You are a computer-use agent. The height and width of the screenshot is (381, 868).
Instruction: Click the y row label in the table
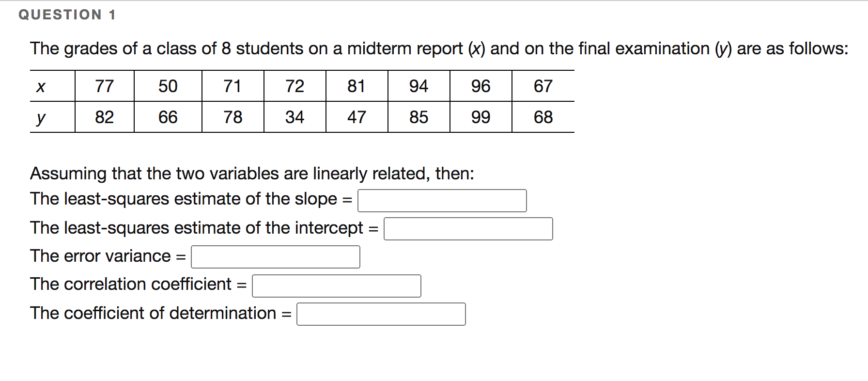pyautogui.click(x=41, y=117)
